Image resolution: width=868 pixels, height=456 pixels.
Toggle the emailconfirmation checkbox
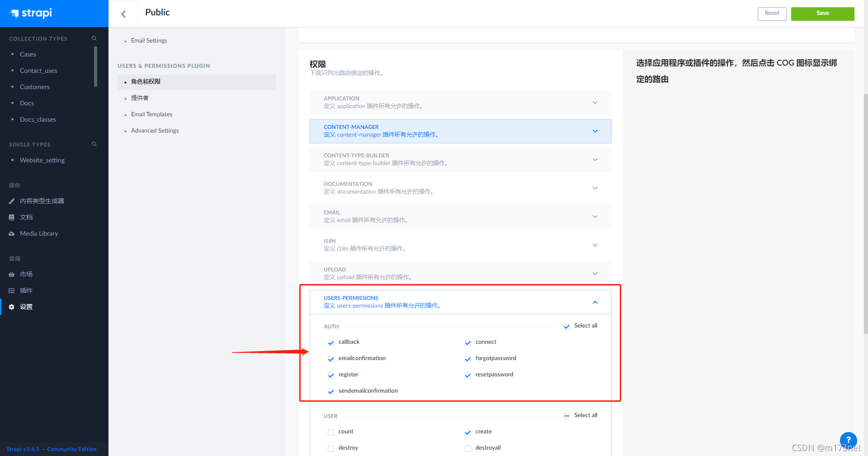tap(331, 359)
